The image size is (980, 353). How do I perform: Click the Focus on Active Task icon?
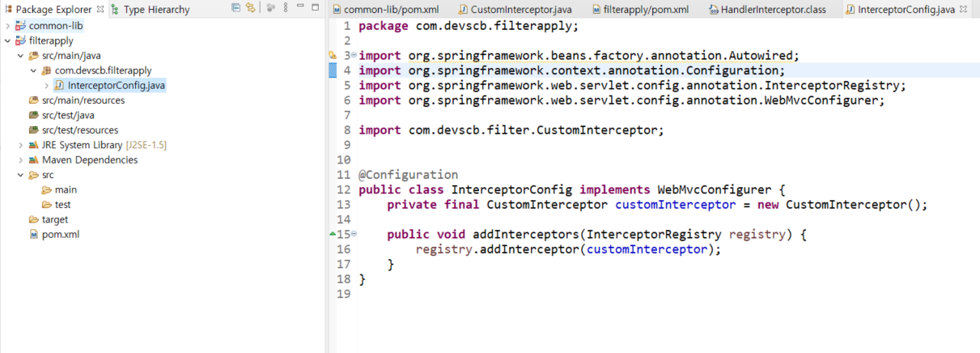(x=270, y=9)
